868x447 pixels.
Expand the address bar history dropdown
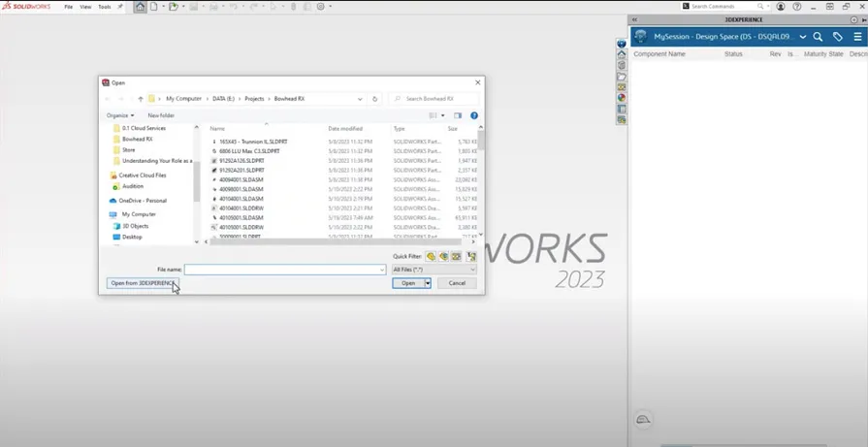360,99
